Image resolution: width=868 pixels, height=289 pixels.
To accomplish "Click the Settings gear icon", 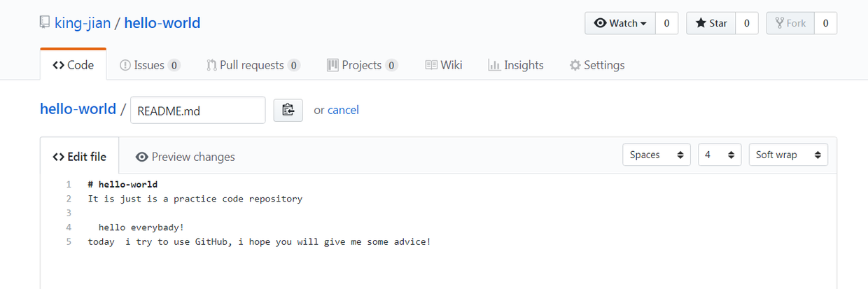I will click(575, 65).
